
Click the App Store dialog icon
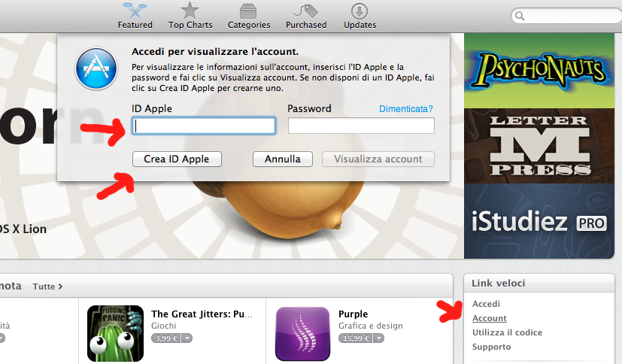[x=96, y=68]
